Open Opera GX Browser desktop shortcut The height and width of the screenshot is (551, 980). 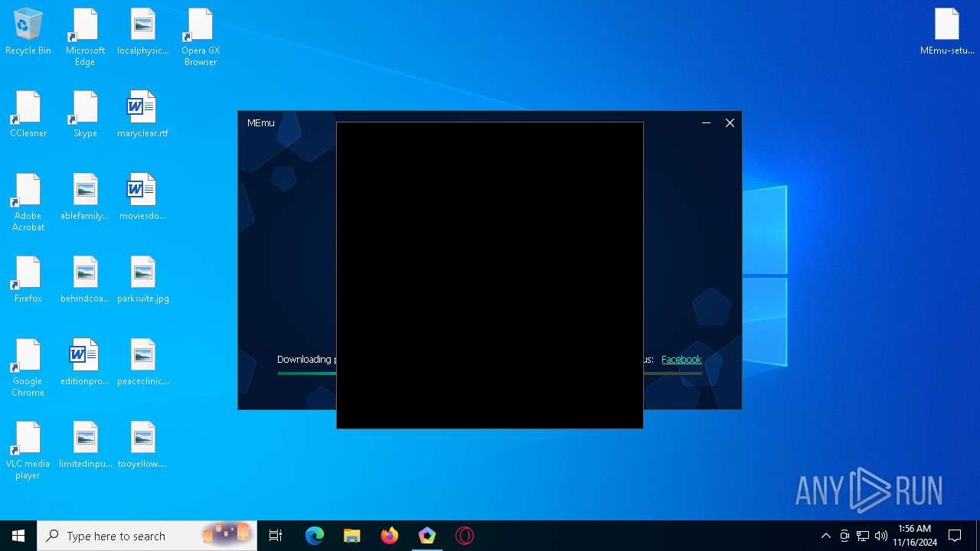(x=201, y=37)
